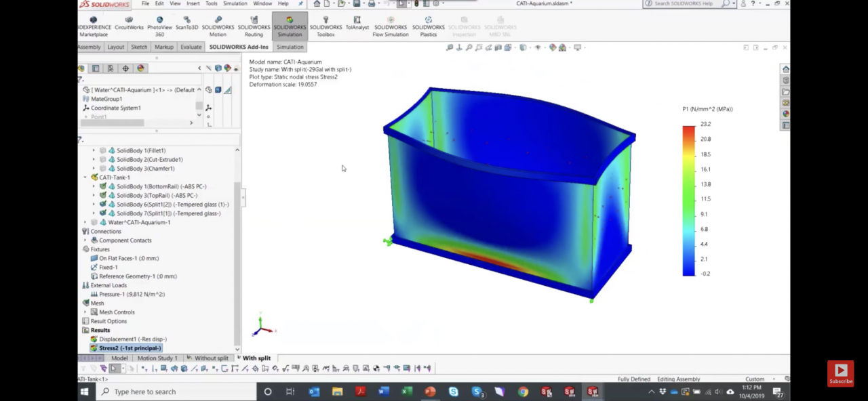The width and height of the screenshot is (868, 401).
Task: Click the feature tree horizontal scrollbar
Action: (x=112, y=123)
